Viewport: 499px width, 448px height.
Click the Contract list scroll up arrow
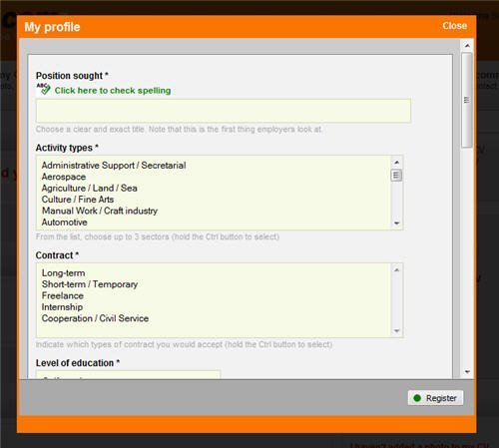(x=396, y=270)
